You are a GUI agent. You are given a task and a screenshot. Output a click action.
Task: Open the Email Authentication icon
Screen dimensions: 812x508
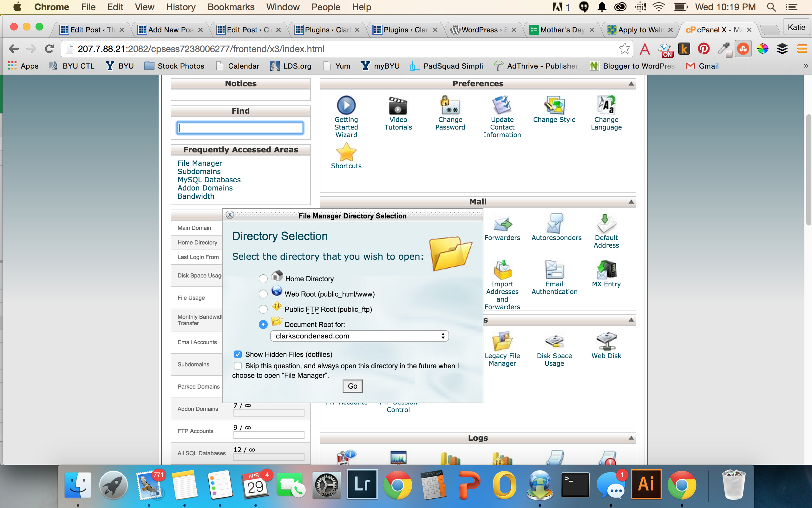[554, 270]
